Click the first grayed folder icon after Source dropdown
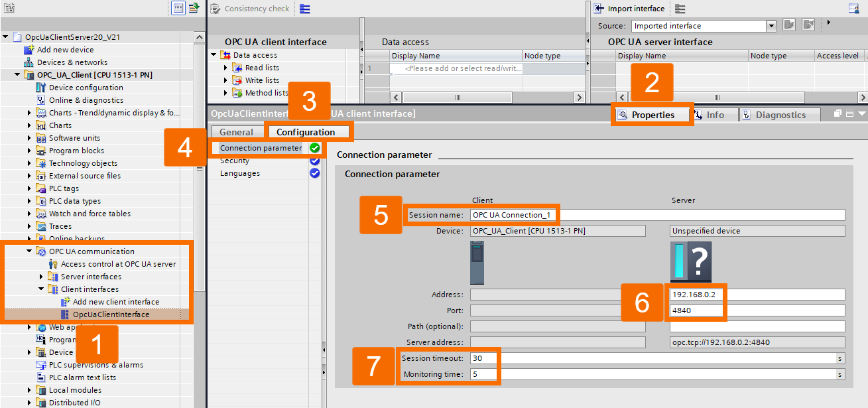 pos(788,25)
